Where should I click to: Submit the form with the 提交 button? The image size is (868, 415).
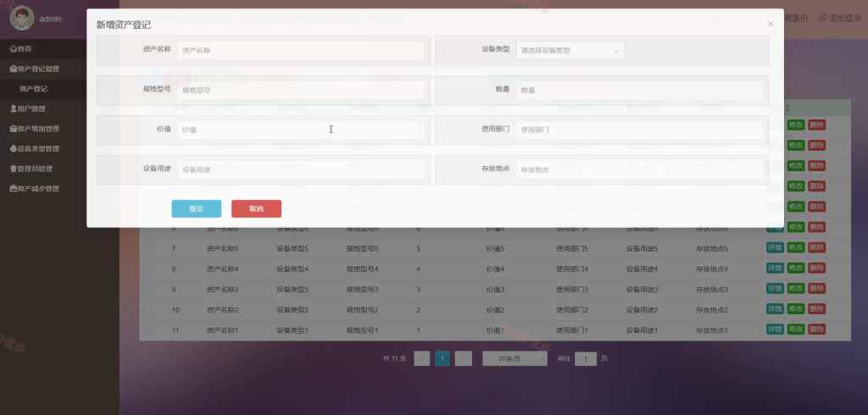click(197, 208)
